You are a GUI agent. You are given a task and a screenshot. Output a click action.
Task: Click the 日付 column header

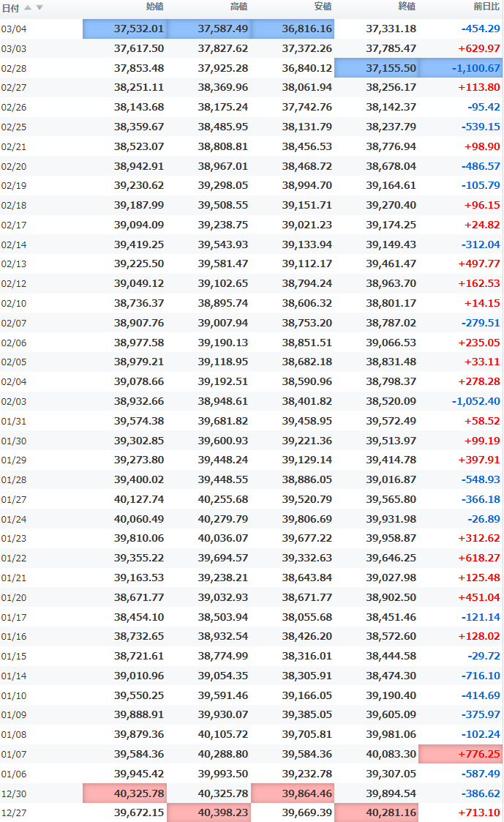(10, 8)
